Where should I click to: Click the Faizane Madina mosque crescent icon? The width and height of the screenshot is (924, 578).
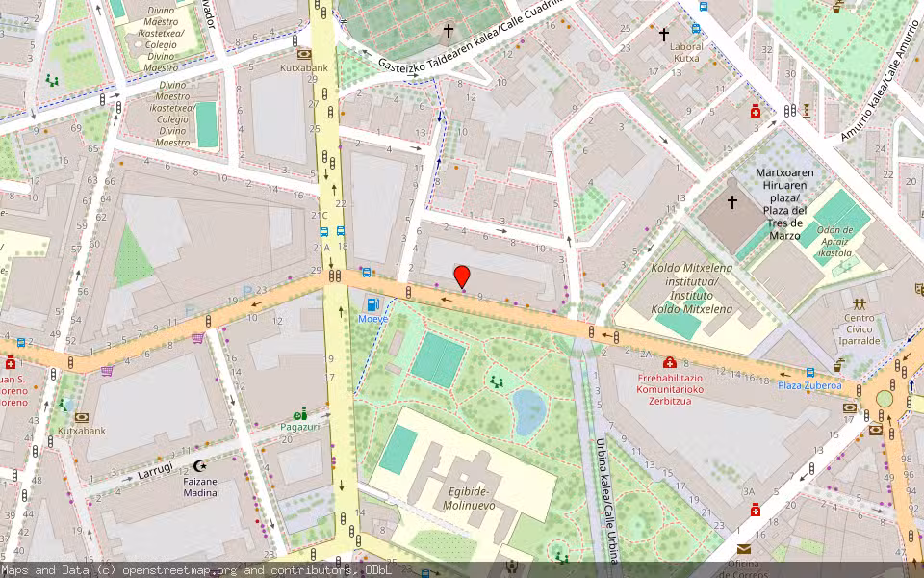[200, 466]
